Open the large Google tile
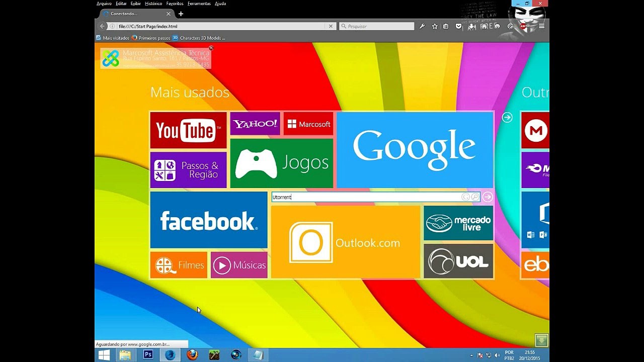The image size is (644, 362). [x=415, y=150]
